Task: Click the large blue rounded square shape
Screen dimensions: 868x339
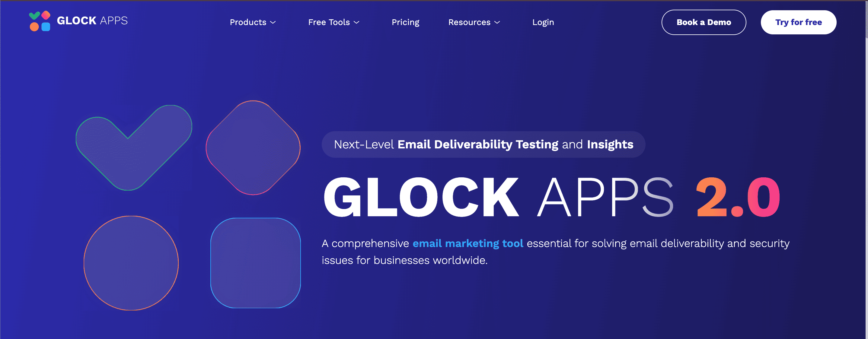Action: pos(255,263)
